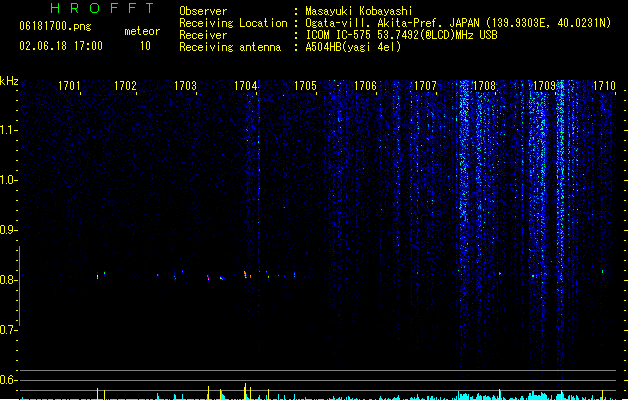Click the 0.9 kHz axis label
629x400 pixels.
coord(8,230)
